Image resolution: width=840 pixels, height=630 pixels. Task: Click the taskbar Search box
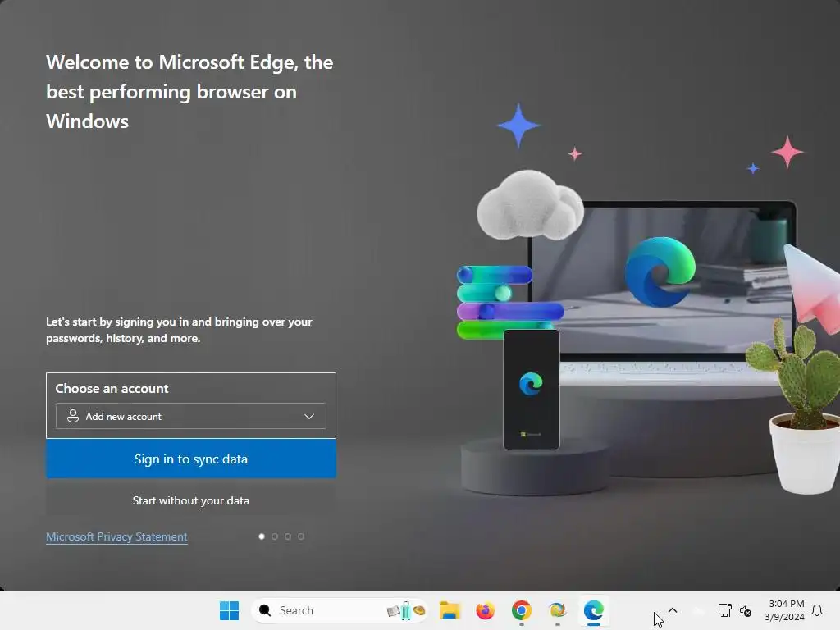pos(339,610)
